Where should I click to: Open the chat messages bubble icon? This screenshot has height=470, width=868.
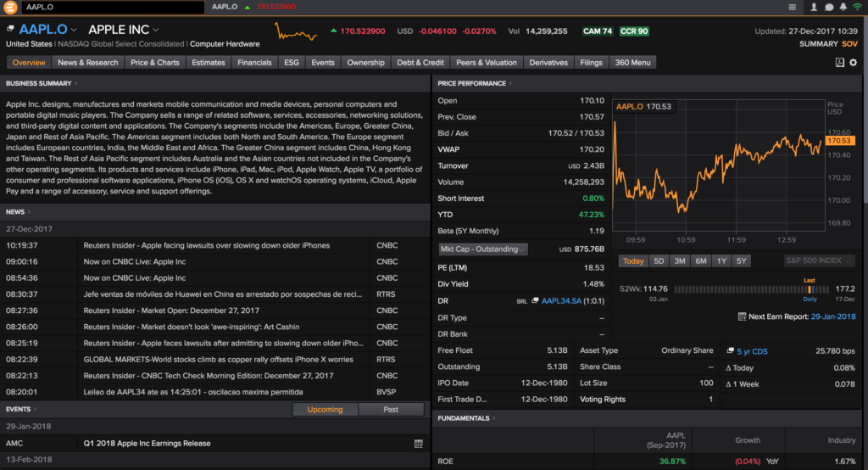click(x=829, y=7)
